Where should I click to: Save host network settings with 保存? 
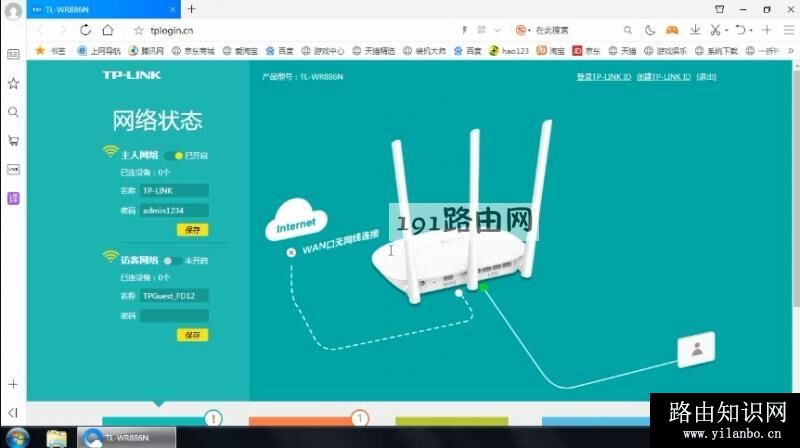point(192,230)
